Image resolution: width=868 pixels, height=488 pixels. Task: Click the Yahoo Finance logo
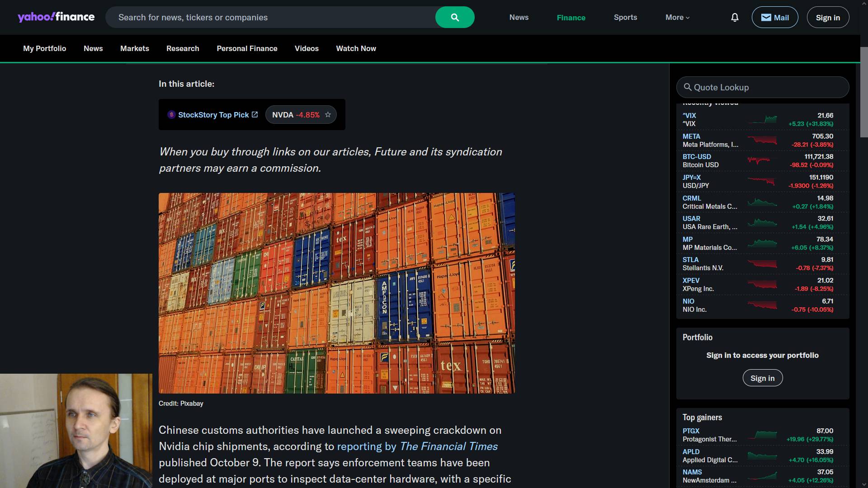(x=56, y=17)
